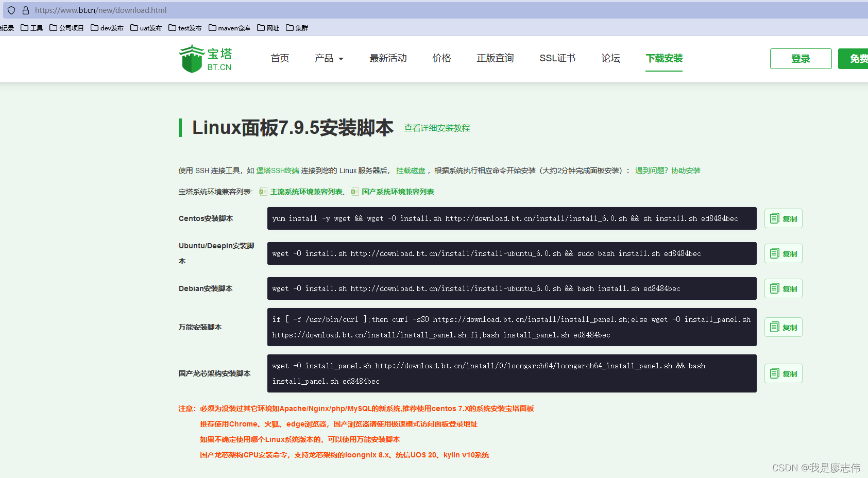Click the padlock site security icon

click(x=26, y=10)
